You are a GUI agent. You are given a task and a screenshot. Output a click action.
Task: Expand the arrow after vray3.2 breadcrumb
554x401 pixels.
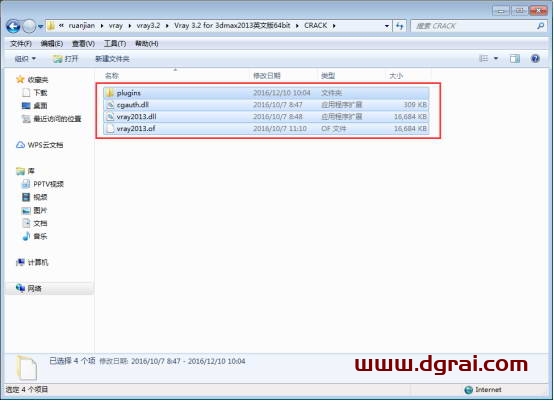(167, 26)
